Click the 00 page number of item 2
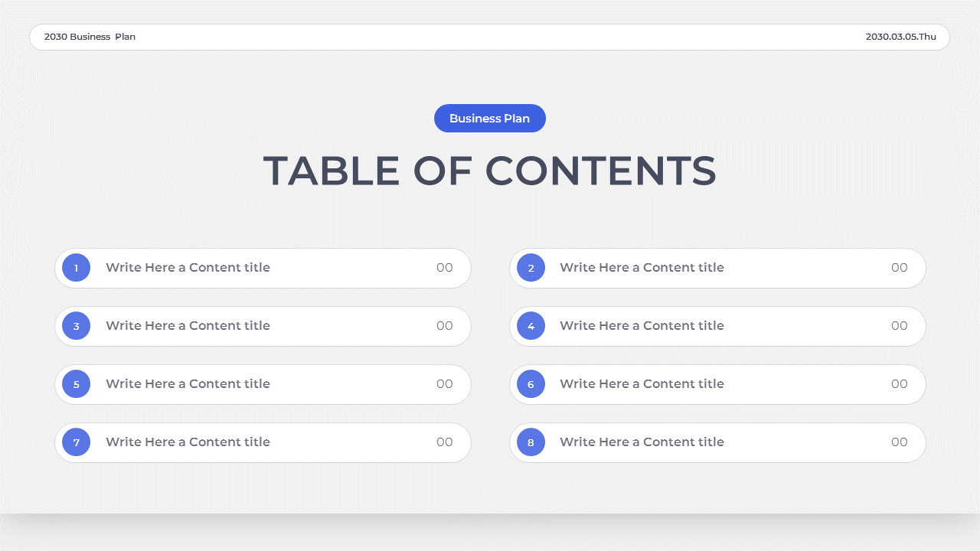The image size is (980, 551). coord(899,268)
